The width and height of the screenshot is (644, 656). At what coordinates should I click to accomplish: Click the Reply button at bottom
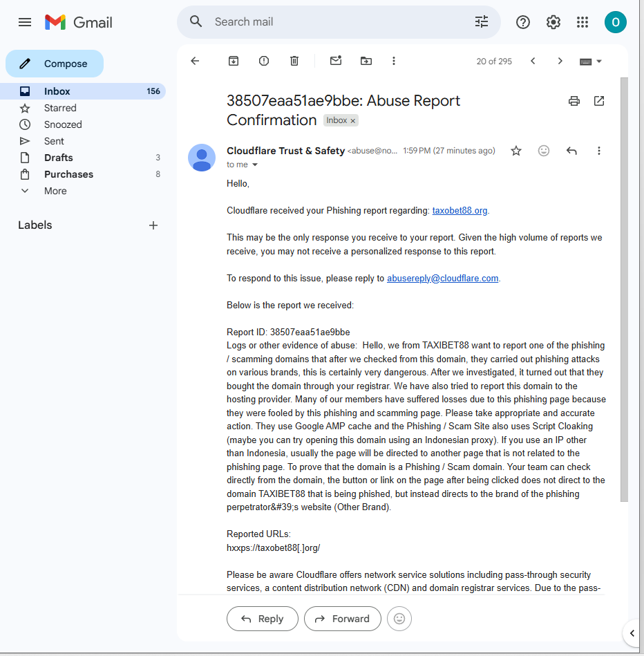pyautogui.click(x=262, y=619)
